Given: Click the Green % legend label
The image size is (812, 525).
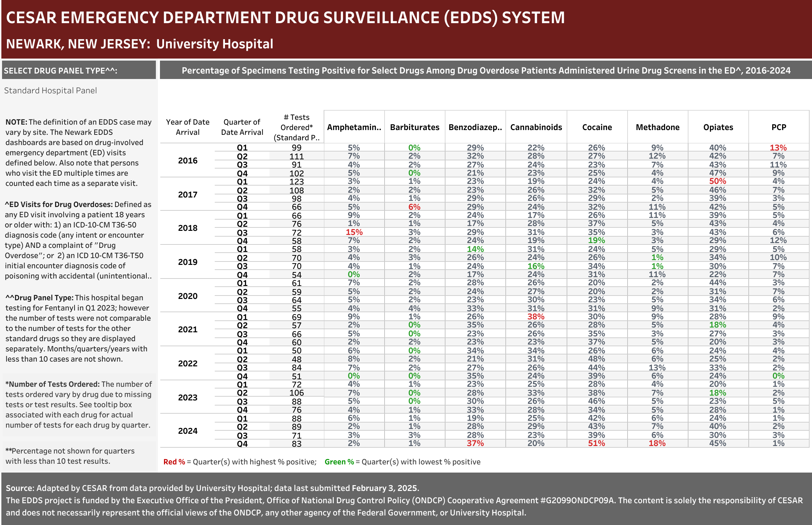Looking at the screenshot, I should coord(339,462).
